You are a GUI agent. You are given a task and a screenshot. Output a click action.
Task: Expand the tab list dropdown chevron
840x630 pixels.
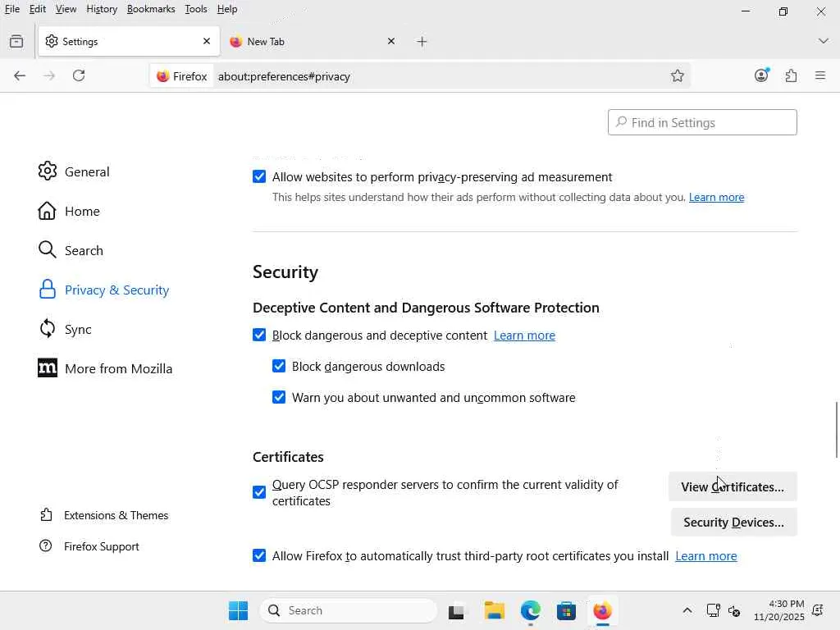pyautogui.click(x=823, y=41)
